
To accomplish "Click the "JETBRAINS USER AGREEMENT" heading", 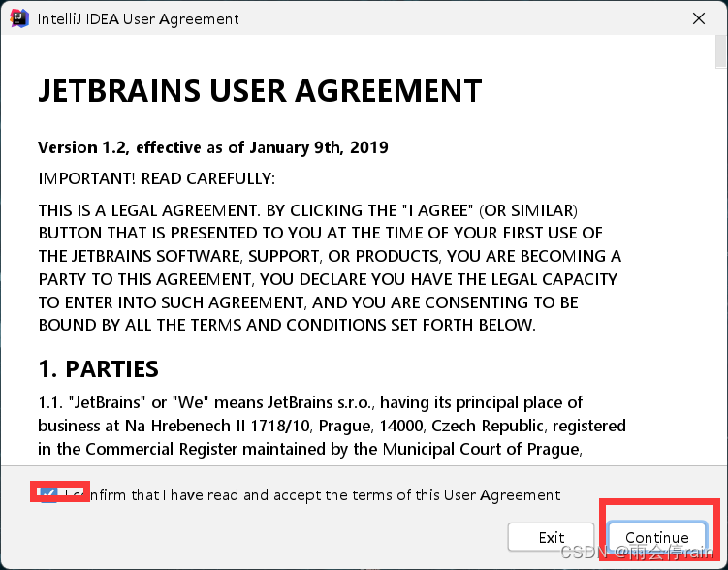I will click(260, 90).
